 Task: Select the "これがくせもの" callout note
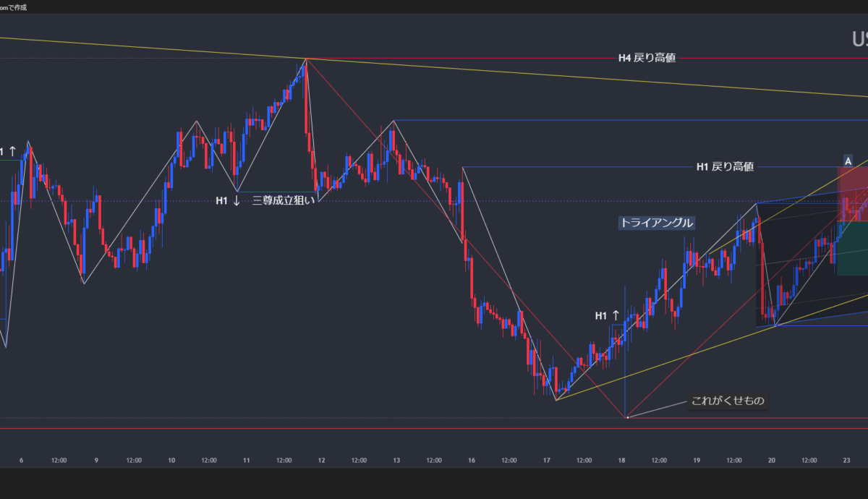(x=728, y=401)
